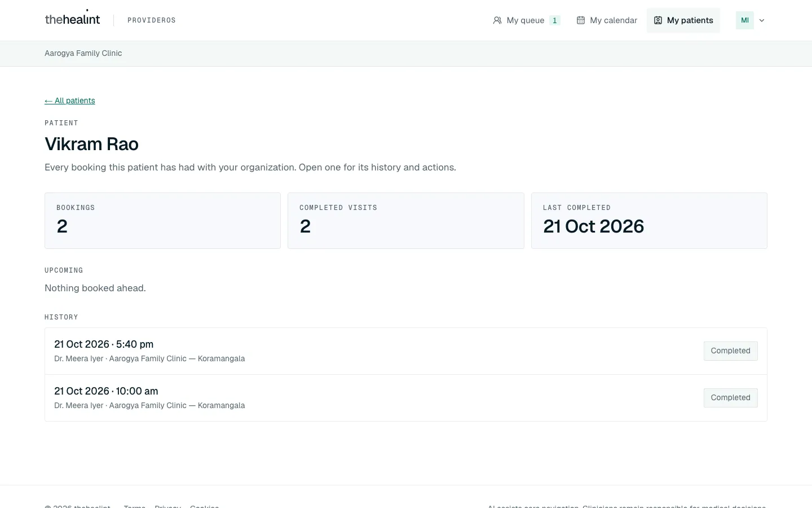Image resolution: width=812 pixels, height=508 pixels.
Task: Click the MI user avatar
Action: 745,20
